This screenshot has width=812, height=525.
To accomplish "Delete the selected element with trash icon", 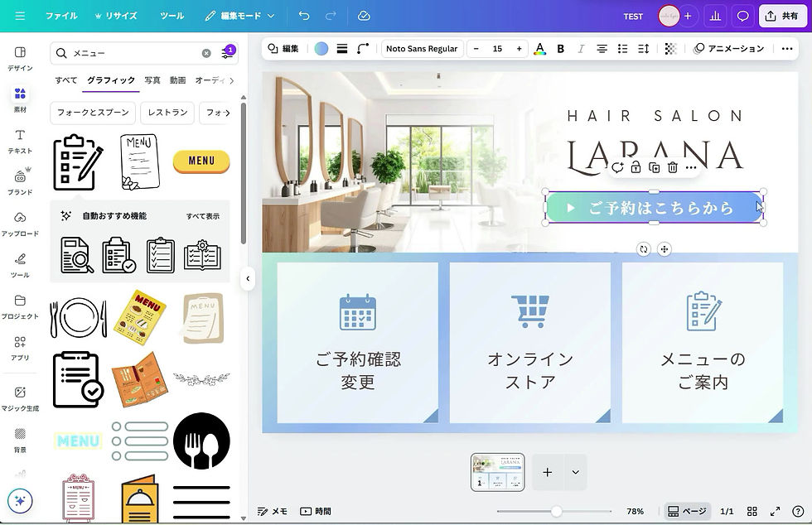I will [671, 167].
